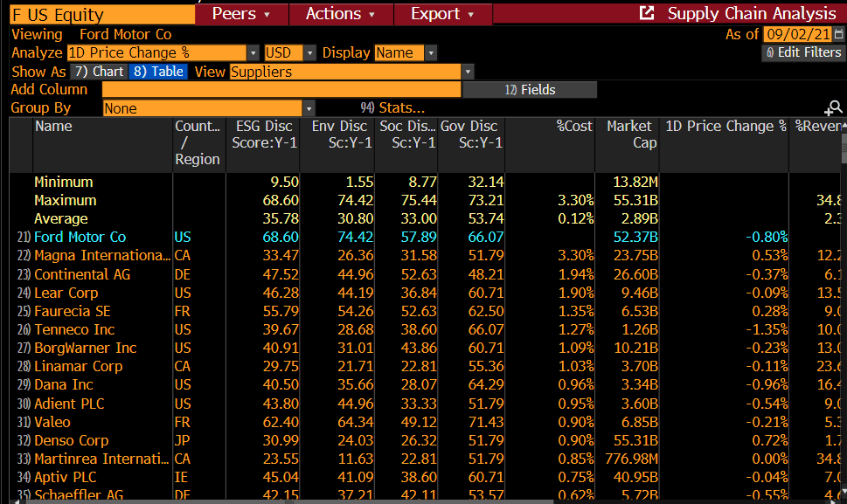
Task: Select the Aptiv PLC row
Action: click(x=427, y=477)
